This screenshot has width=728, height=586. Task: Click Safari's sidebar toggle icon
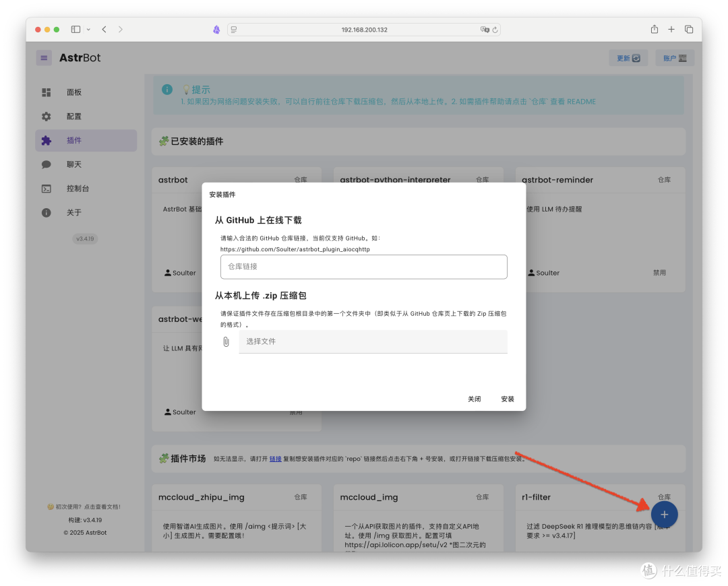[75, 29]
